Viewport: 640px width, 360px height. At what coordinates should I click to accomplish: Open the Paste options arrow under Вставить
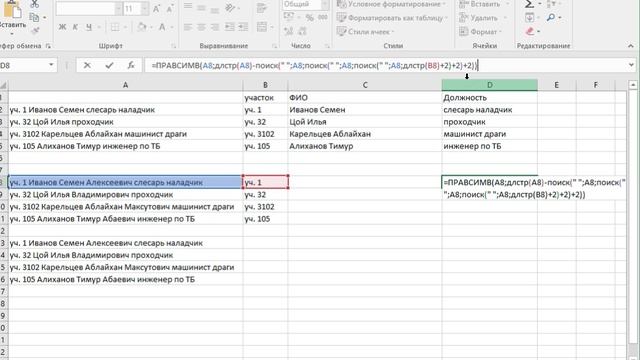click(11, 33)
